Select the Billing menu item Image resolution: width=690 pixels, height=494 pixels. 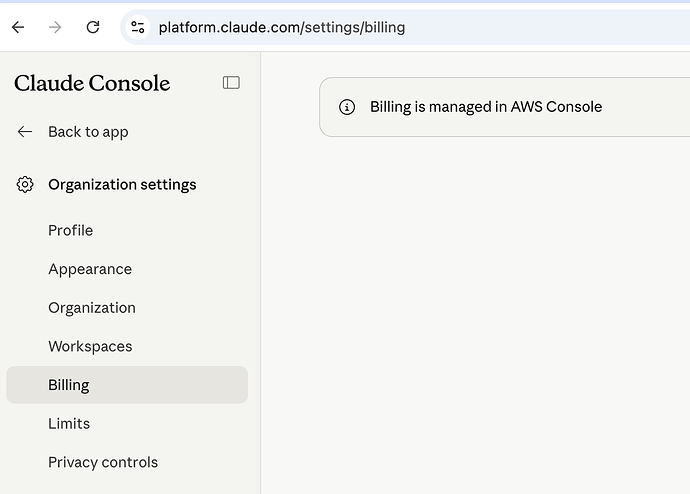[127, 385]
